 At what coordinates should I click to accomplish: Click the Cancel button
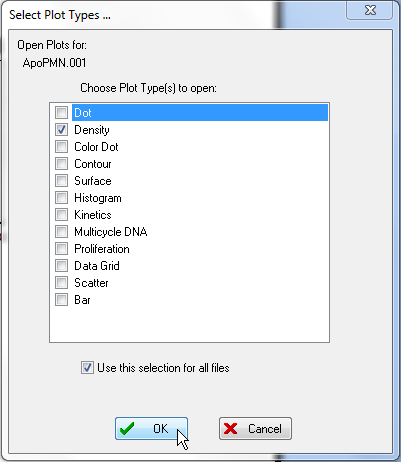tap(255, 428)
